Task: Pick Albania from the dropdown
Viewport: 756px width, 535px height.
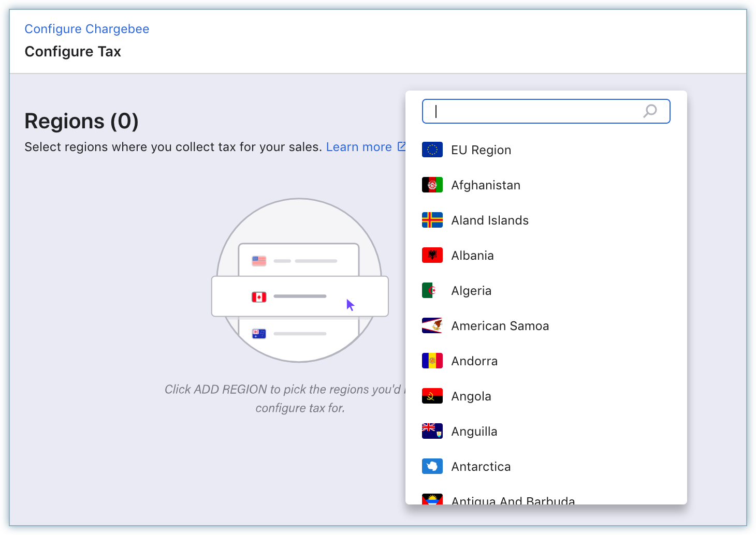Action: (x=546, y=255)
